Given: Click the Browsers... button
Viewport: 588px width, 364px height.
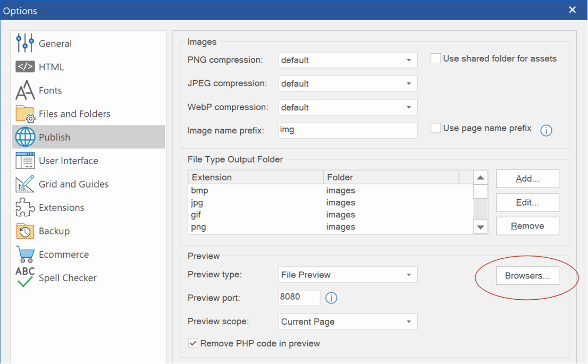Looking at the screenshot, I should 527,276.
